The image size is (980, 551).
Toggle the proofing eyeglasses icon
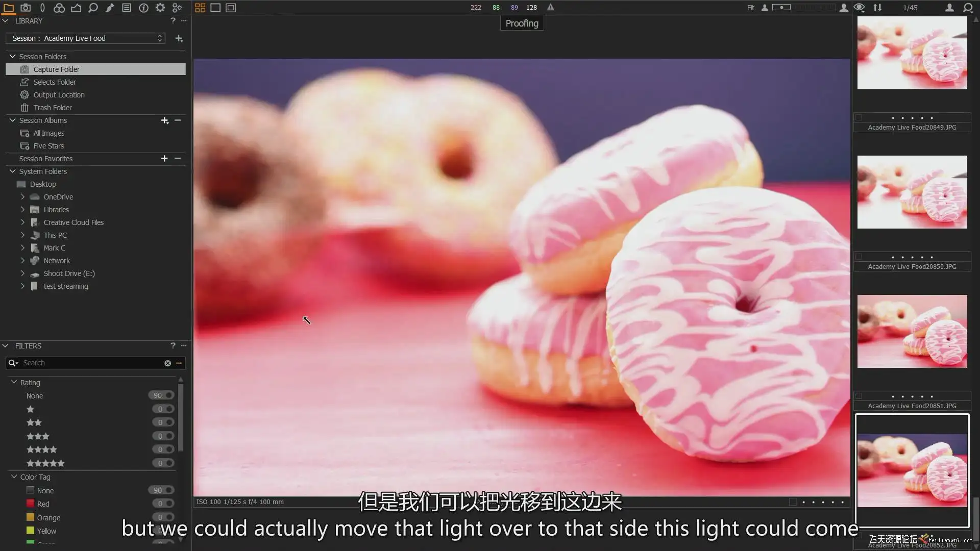(x=859, y=7)
